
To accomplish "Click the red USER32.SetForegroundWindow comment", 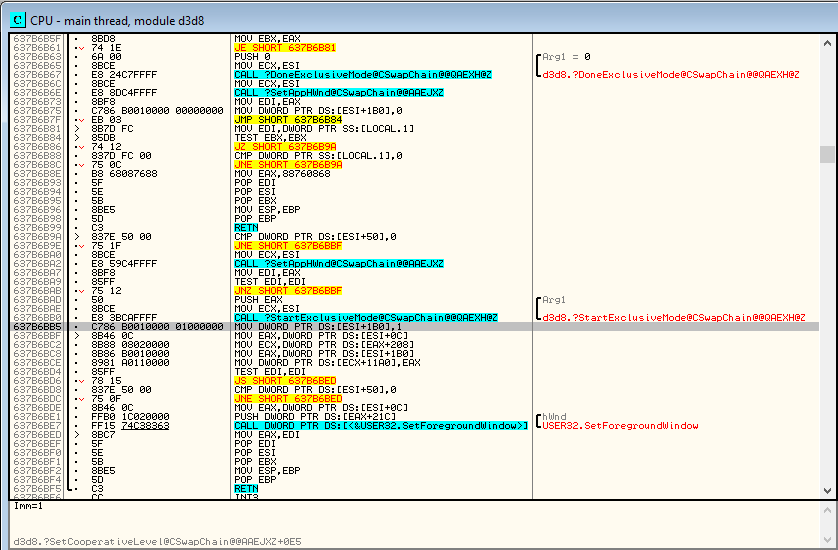I will [x=620, y=425].
